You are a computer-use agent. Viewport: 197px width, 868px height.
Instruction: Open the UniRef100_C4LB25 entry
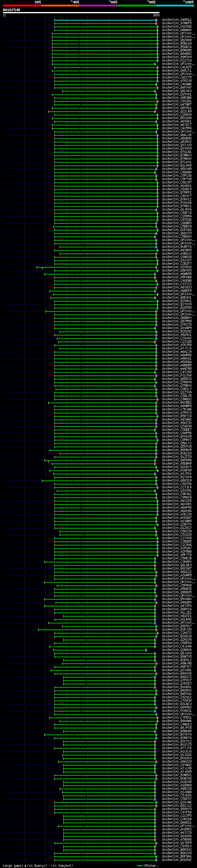click(x=176, y=67)
